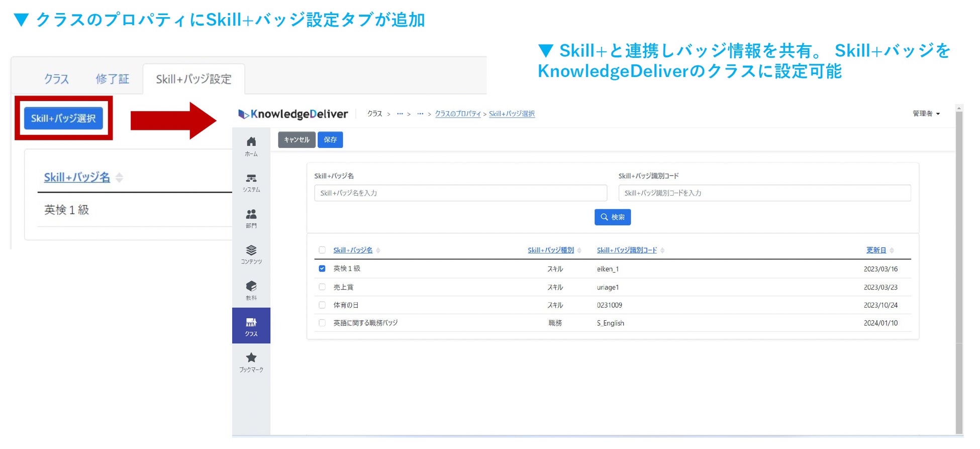Click the sort arrows beside Skill+バッジ名 in left panel

pos(119,177)
